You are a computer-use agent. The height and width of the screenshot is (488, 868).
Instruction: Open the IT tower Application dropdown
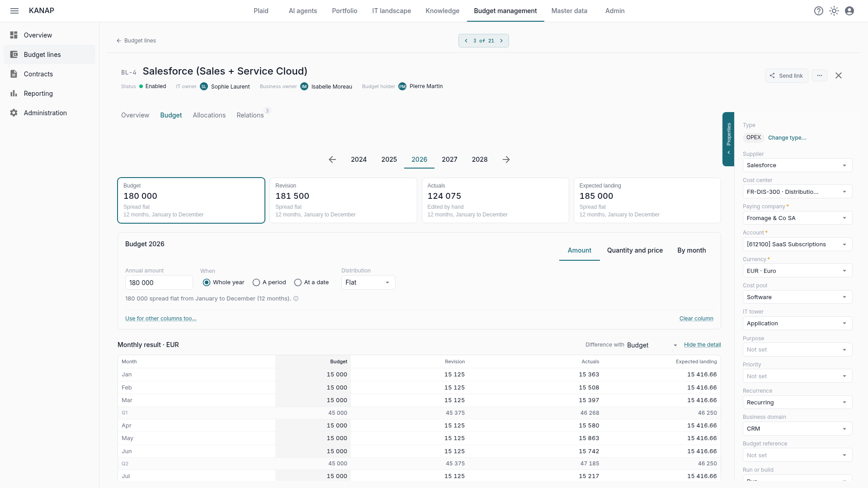[x=797, y=324]
